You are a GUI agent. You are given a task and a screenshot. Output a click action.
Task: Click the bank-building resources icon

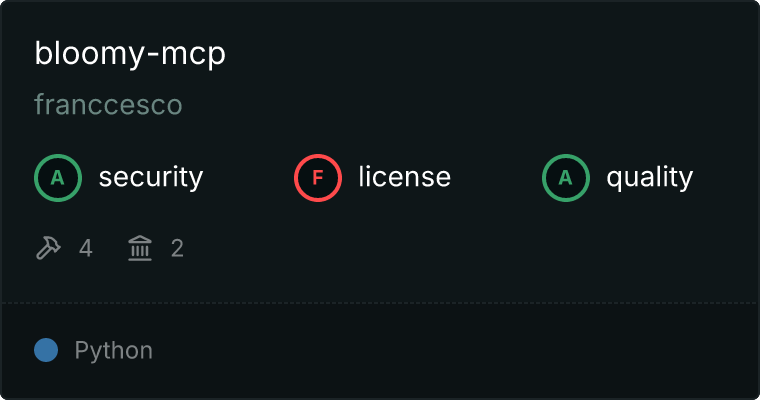[140, 248]
